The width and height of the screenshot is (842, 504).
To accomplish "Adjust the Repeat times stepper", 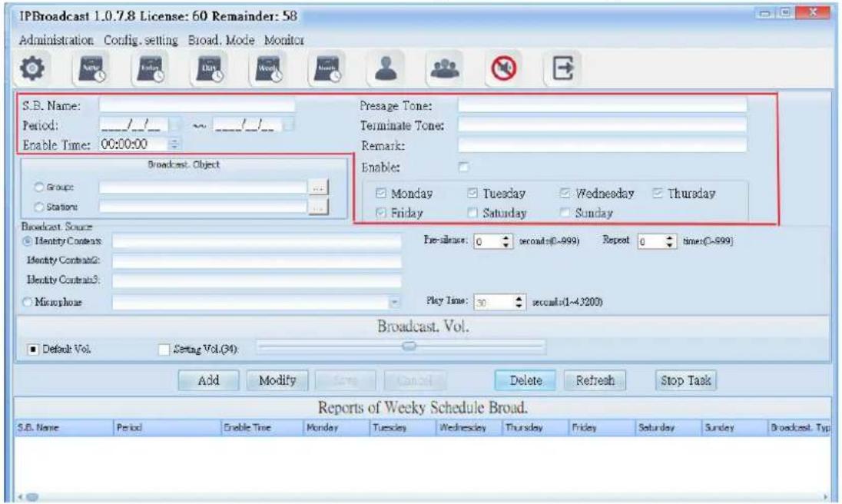I will click(x=669, y=241).
